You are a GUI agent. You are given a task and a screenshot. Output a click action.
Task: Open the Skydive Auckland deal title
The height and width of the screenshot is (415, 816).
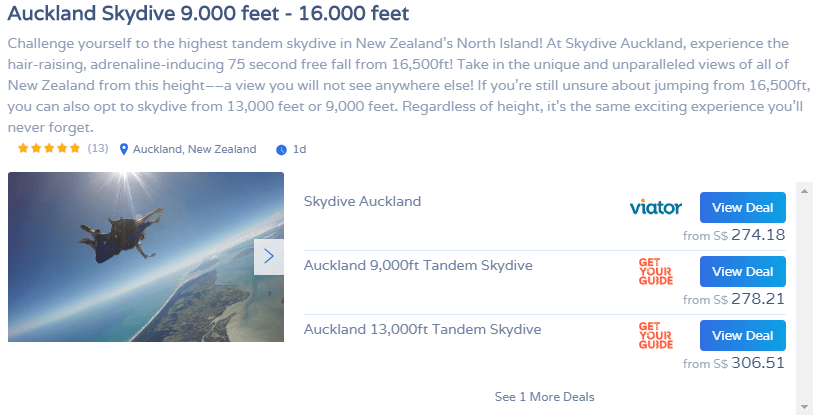pyautogui.click(x=362, y=202)
